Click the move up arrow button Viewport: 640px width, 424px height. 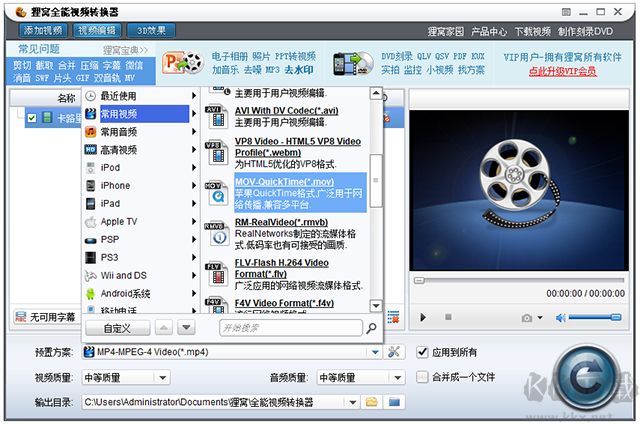[x=164, y=327]
